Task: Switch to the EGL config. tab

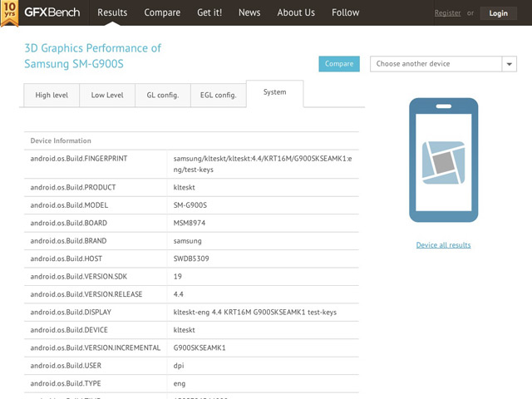Action: (219, 96)
